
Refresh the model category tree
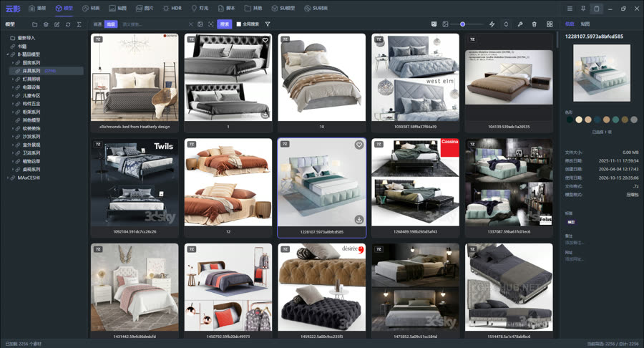tap(68, 24)
